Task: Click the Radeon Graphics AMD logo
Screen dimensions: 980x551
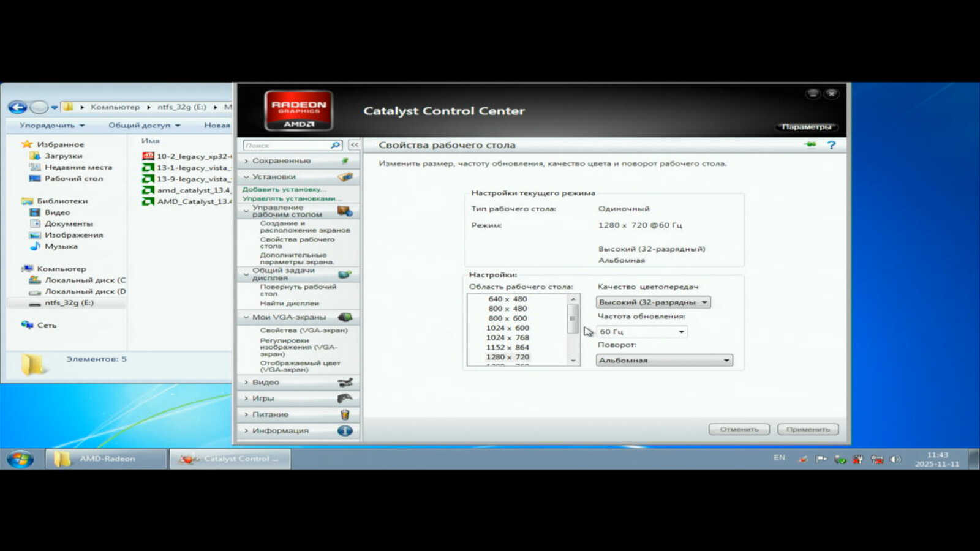Action: point(298,111)
